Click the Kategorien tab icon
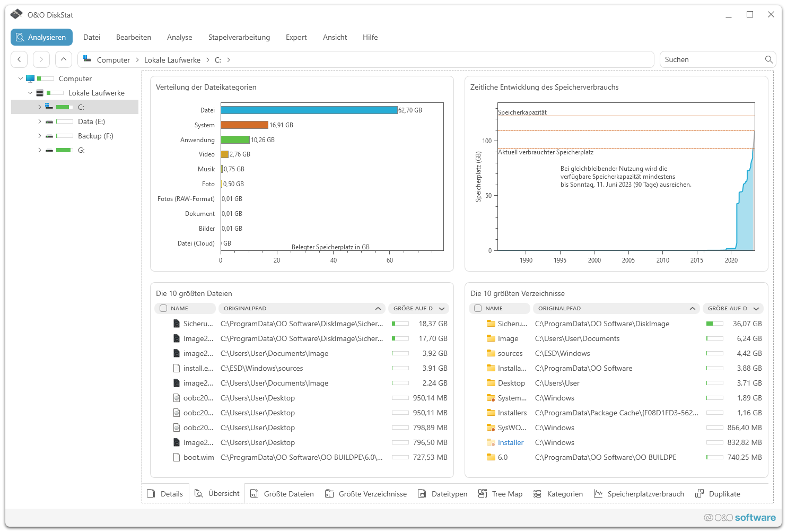This screenshot has height=532, width=787. [x=537, y=493]
